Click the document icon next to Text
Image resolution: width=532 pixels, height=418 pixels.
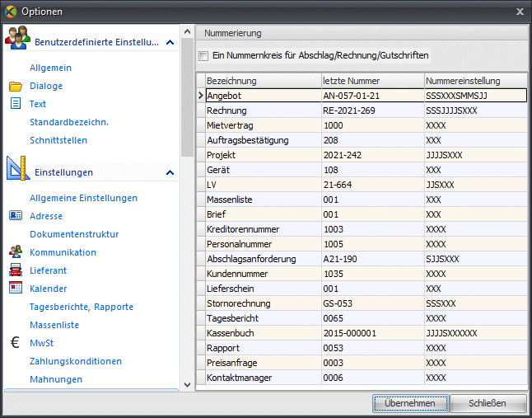point(16,103)
